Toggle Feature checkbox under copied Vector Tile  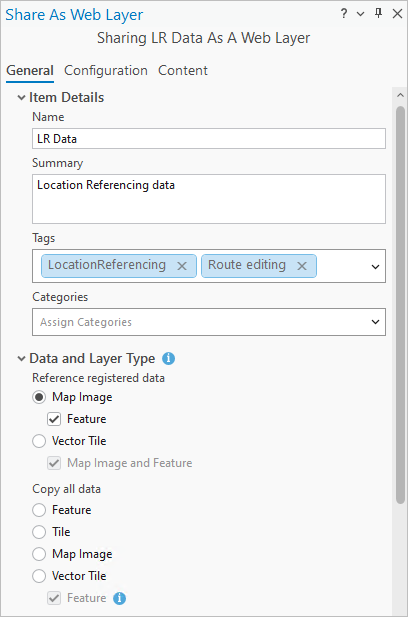[54, 598]
